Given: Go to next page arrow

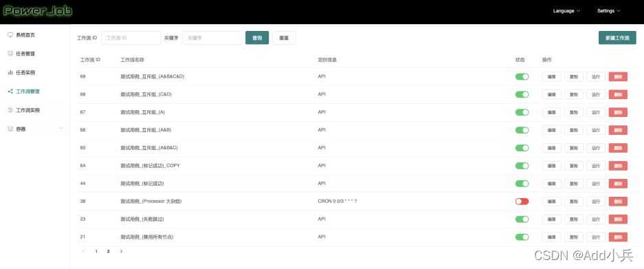Looking at the screenshot, I should pos(121,251).
